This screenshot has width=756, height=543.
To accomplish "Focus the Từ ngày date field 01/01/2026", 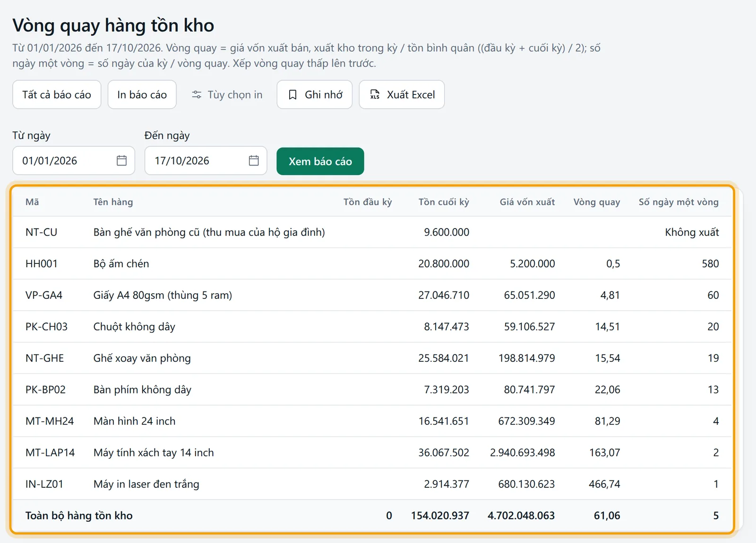I will pos(74,161).
